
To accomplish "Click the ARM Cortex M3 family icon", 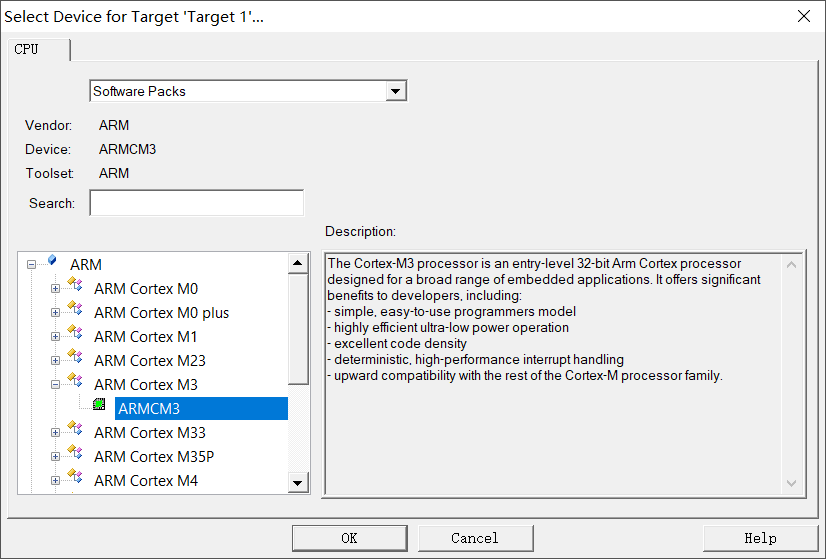I will (x=75, y=380).
